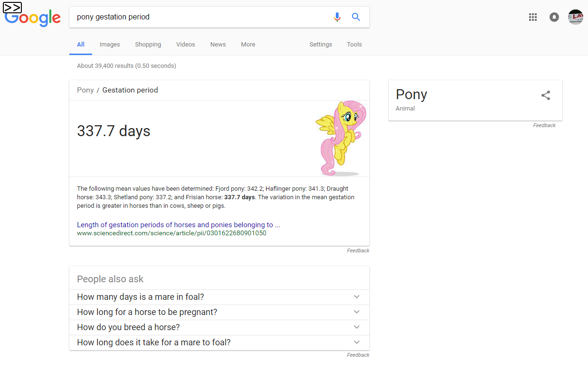This screenshot has width=588, height=370.
Task: Expand 'How long does it take for a mare to foal?'
Action: click(219, 342)
